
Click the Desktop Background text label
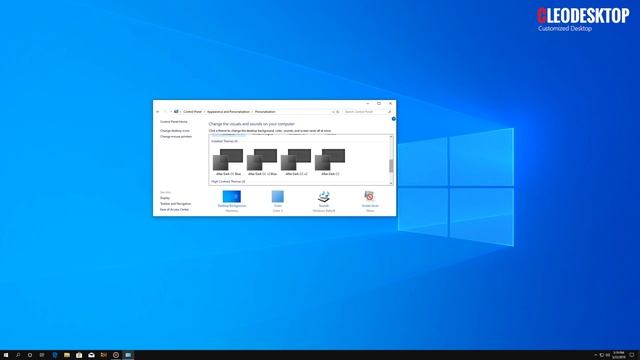point(231,206)
